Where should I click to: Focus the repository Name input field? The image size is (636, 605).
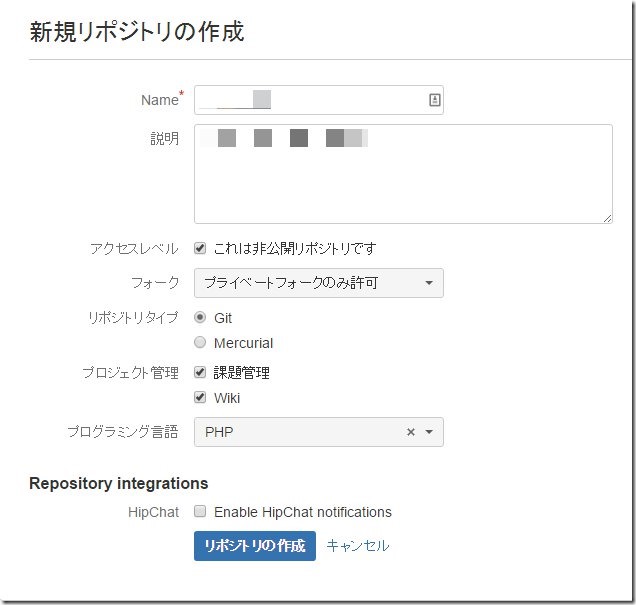coord(318,100)
